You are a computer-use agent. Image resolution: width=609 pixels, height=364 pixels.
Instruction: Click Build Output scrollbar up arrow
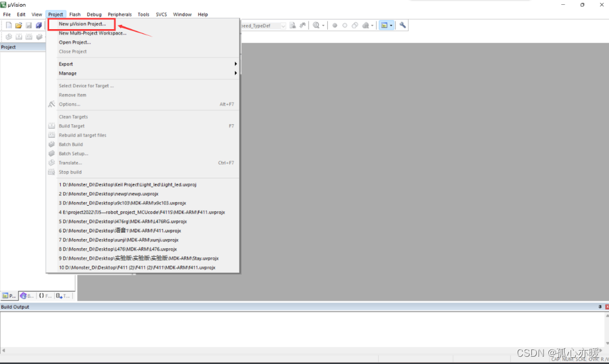click(607, 315)
